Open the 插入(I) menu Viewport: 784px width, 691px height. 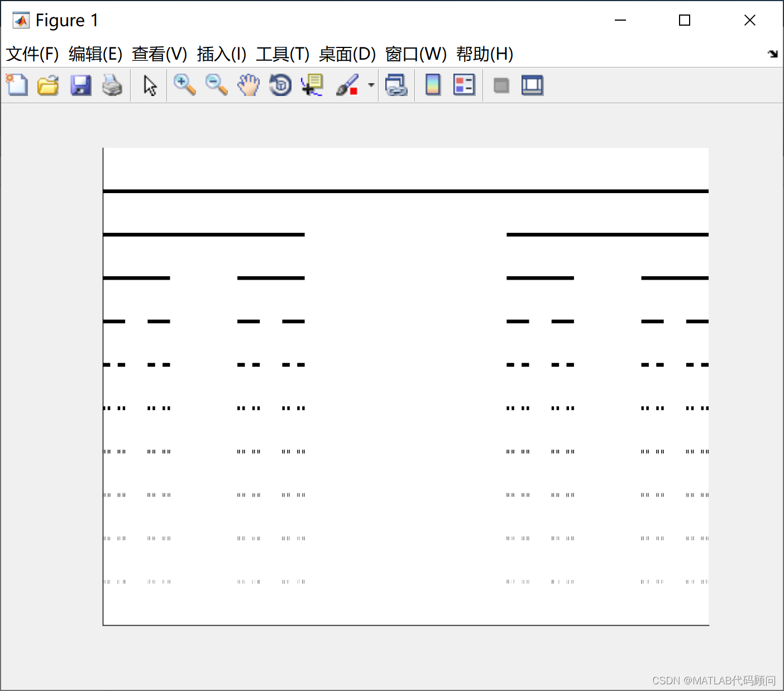[221, 54]
